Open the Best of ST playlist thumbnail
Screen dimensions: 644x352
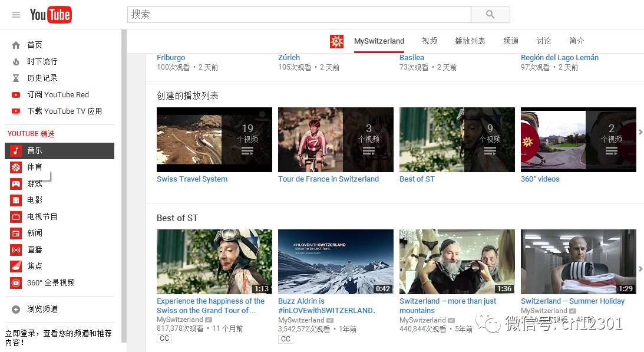coord(457,140)
